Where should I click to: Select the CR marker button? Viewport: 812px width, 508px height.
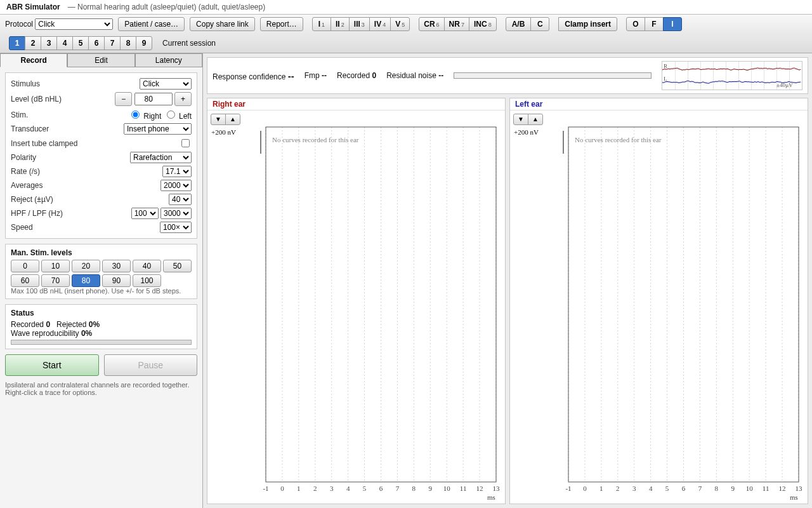(x=431, y=24)
